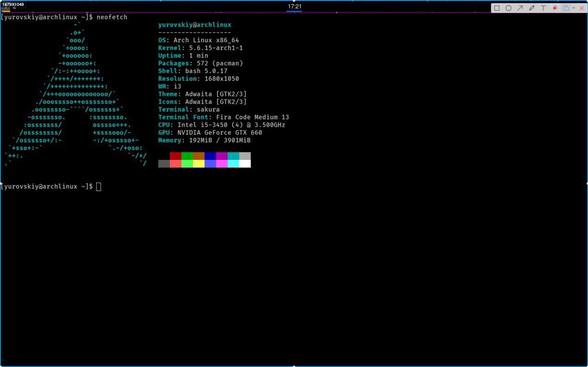Click the white swatch in neofetch palette
This screenshot has width=588, height=367.
tap(245, 164)
